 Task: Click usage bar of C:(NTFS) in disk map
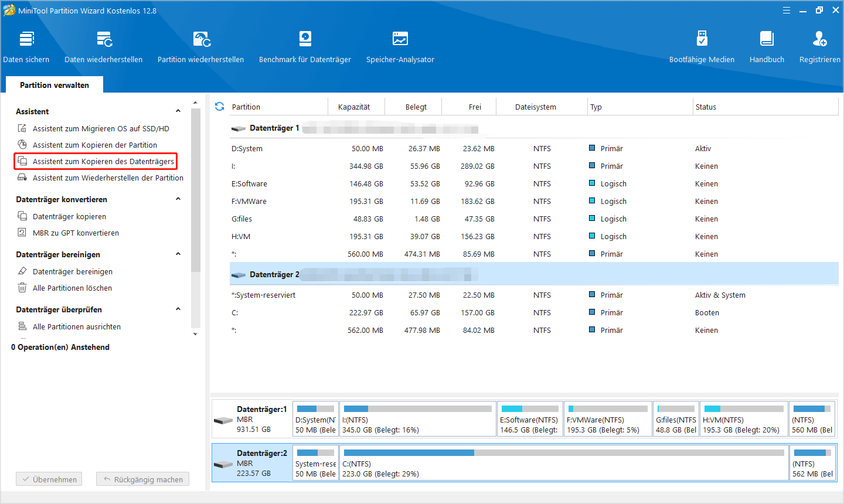click(x=564, y=452)
